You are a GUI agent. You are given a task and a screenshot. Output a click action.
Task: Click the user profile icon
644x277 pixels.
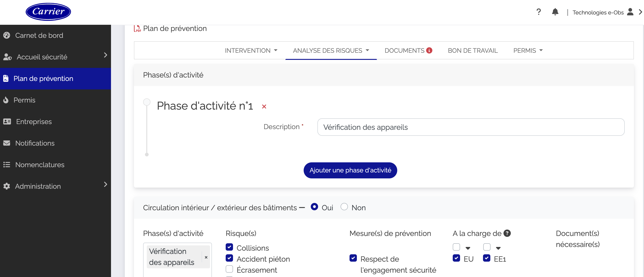[x=630, y=12]
